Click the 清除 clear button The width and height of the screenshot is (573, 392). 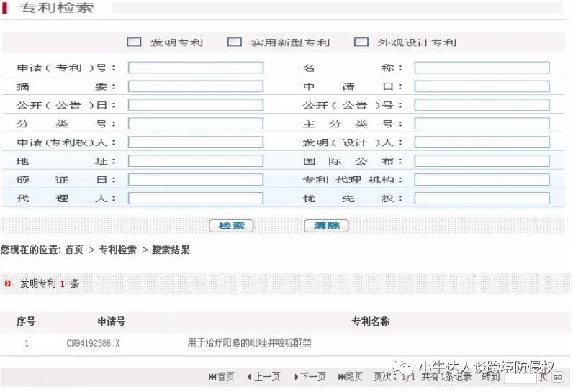pyautogui.click(x=326, y=226)
